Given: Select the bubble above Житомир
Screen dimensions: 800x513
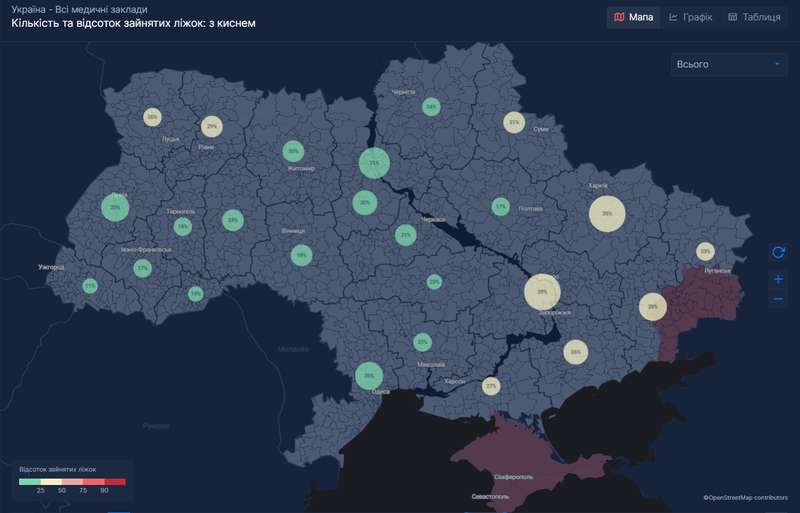Looking at the screenshot, I should pyautogui.click(x=293, y=151).
